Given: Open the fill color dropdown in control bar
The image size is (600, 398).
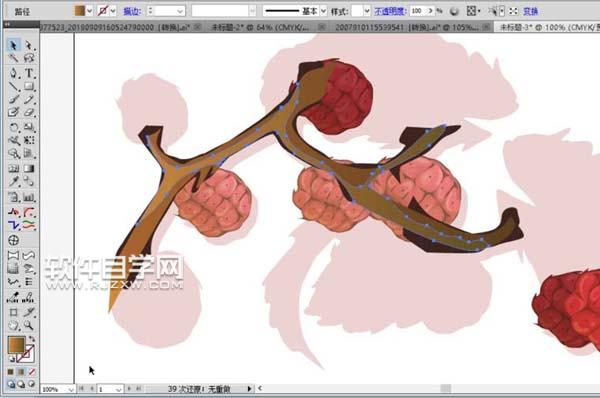Looking at the screenshot, I should click(x=90, y=11).
